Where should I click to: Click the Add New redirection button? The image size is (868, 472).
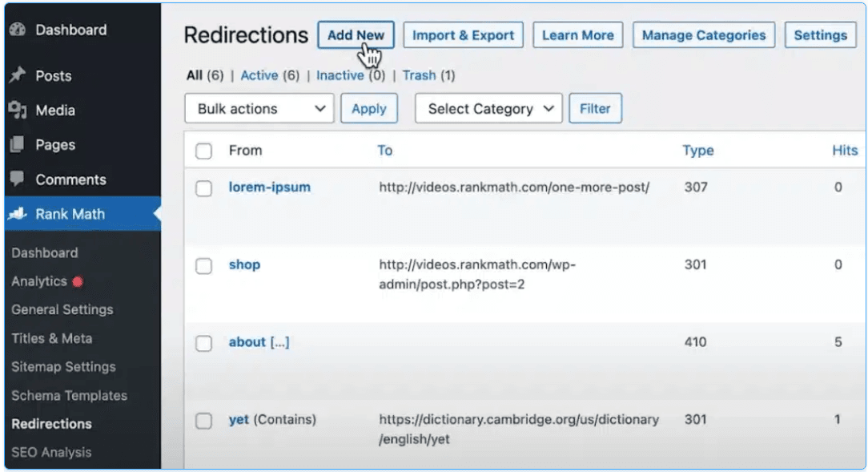point(356,35)
